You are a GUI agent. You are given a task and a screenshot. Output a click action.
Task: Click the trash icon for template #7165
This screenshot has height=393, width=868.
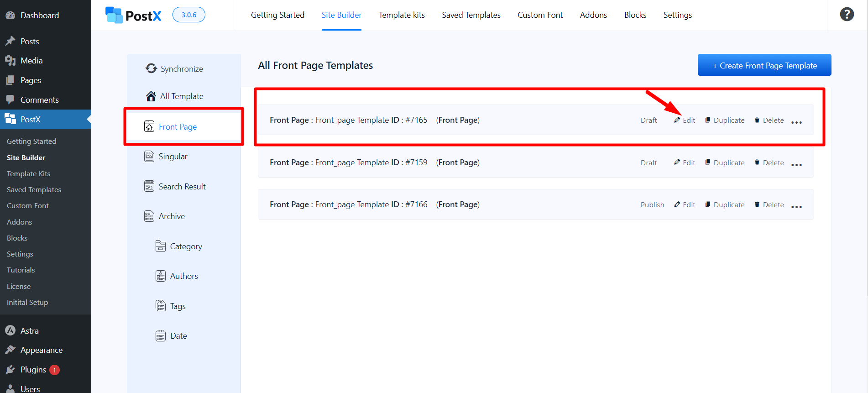pos(757,120)
